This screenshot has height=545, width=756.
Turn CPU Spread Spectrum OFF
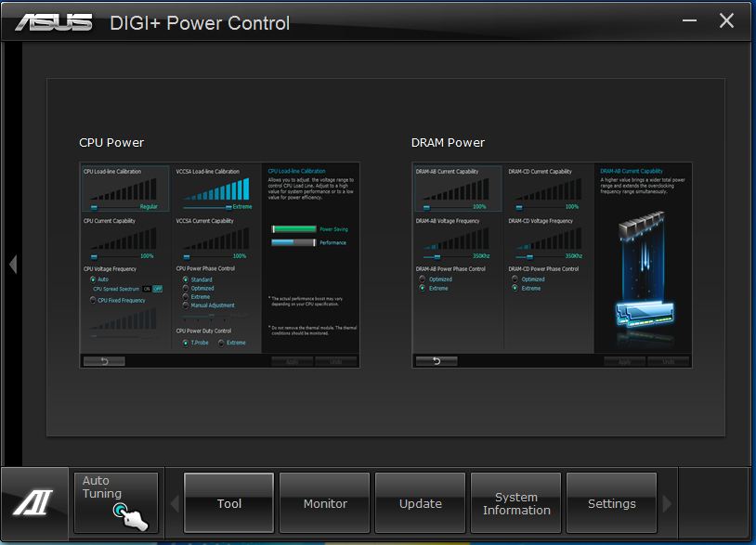click(x=157, y=289)
